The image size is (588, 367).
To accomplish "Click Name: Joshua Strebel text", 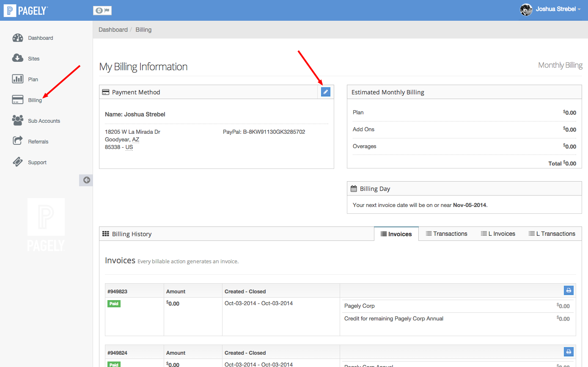I will click(135, 114).
